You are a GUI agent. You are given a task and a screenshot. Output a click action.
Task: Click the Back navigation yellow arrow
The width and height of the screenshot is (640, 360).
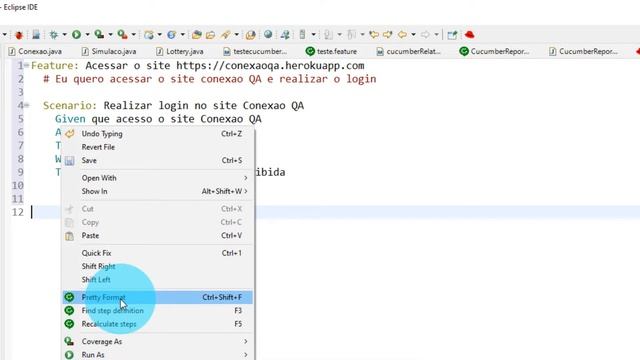402,35
